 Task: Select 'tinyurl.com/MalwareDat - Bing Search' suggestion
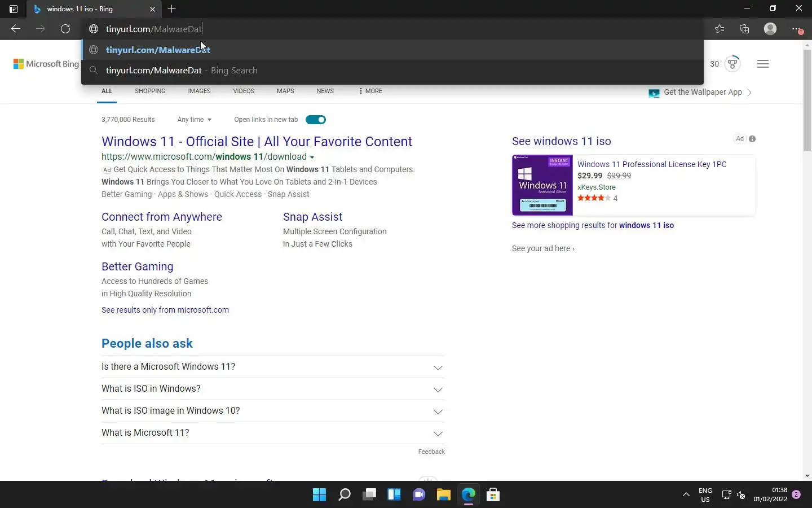tap(392, 71)
